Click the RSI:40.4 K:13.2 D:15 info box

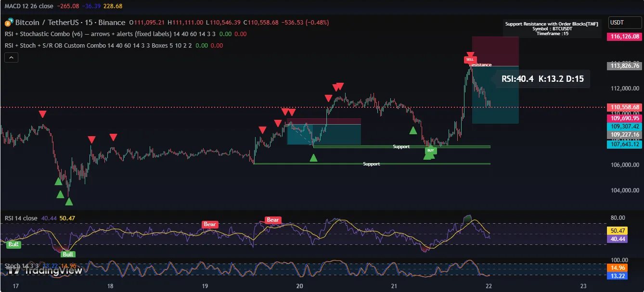542,79
